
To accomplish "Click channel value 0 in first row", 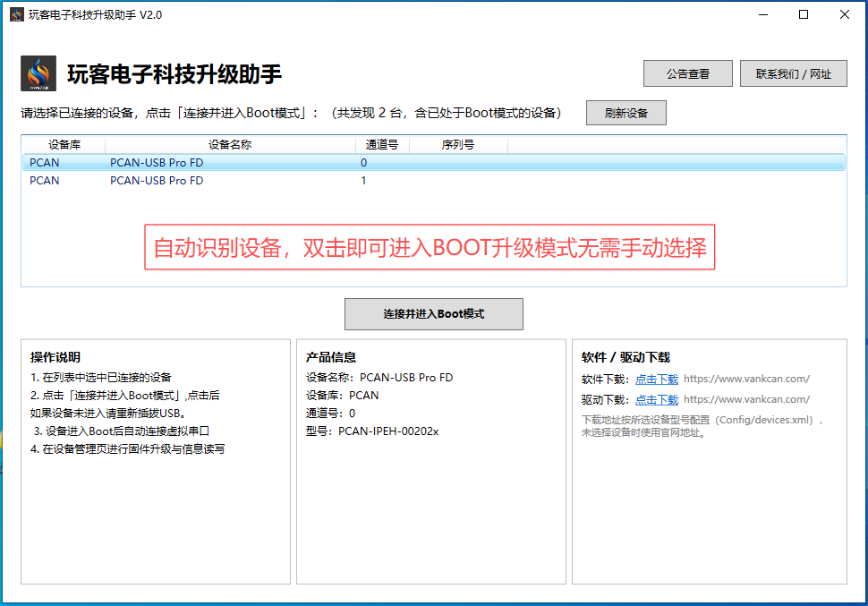I will (x=363, y=162).
